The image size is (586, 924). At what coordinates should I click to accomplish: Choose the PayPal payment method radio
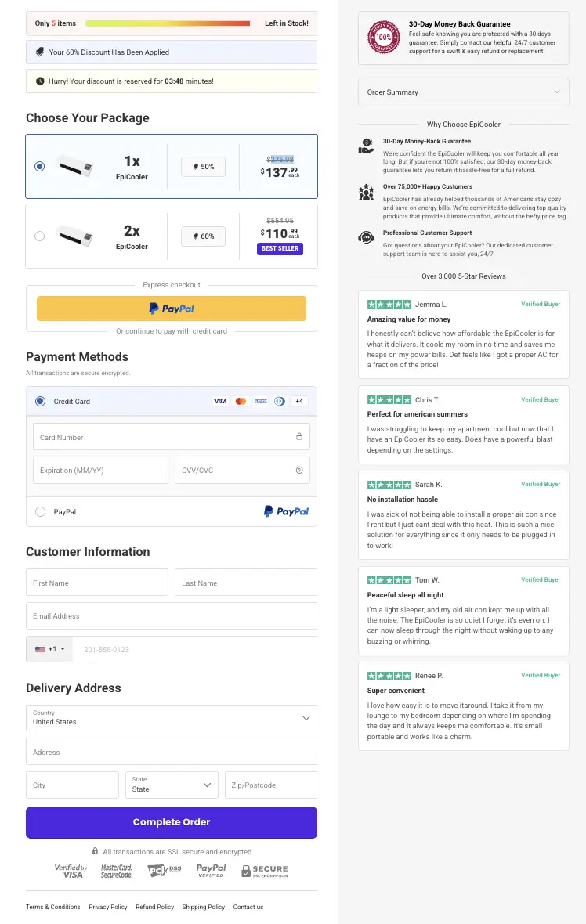coord(40,511)
